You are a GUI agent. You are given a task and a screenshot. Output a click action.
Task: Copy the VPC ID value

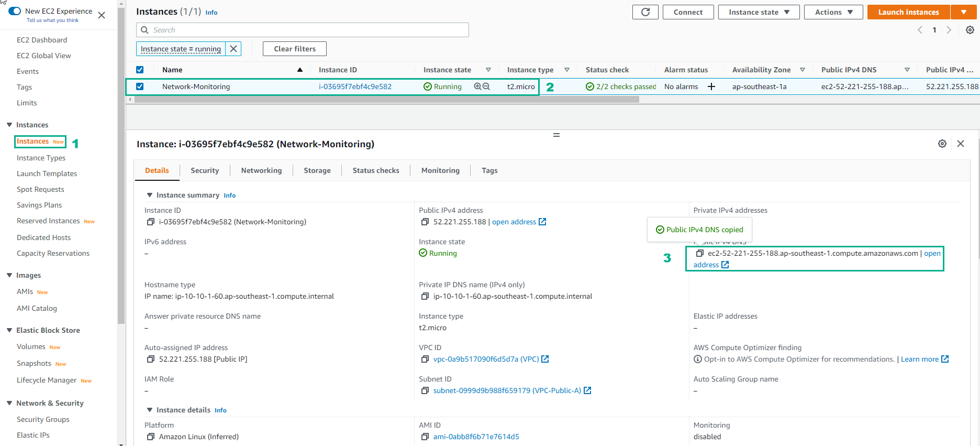[425, 359]
